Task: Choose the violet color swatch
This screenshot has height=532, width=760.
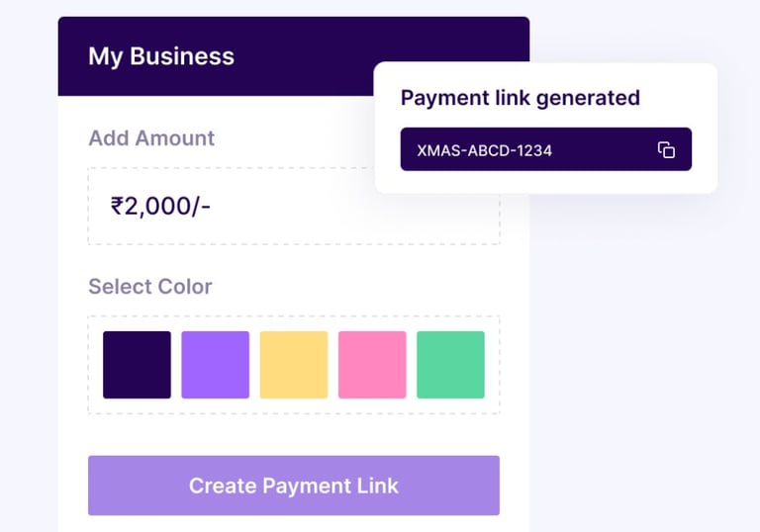Action: [x=215, y=365]
